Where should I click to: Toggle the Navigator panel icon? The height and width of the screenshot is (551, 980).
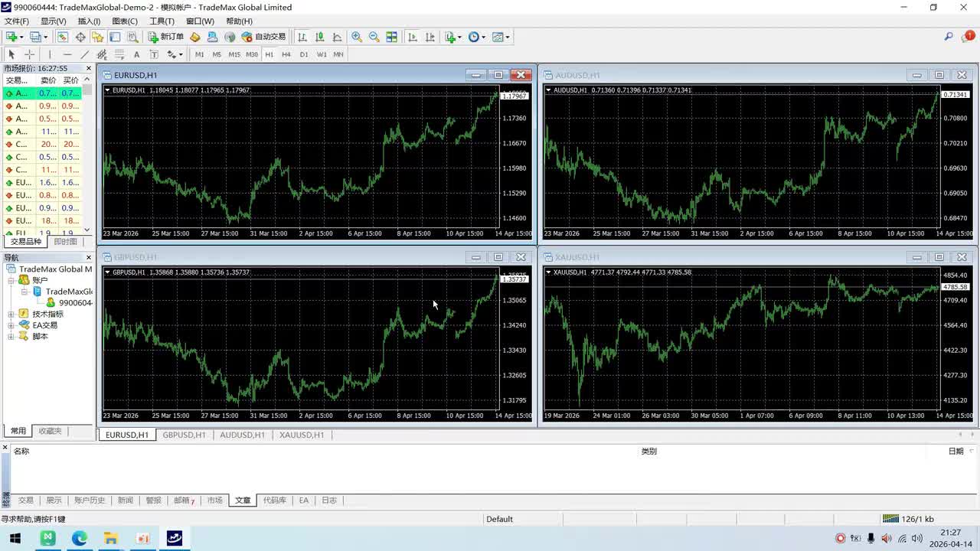coord(97,37)
